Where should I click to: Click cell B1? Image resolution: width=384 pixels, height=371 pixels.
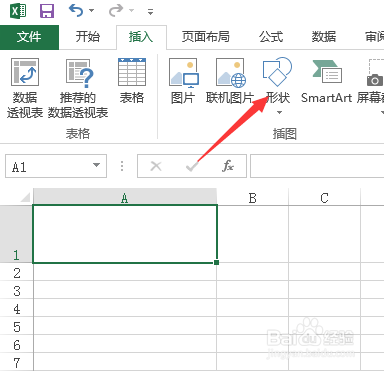click(253, 234)
